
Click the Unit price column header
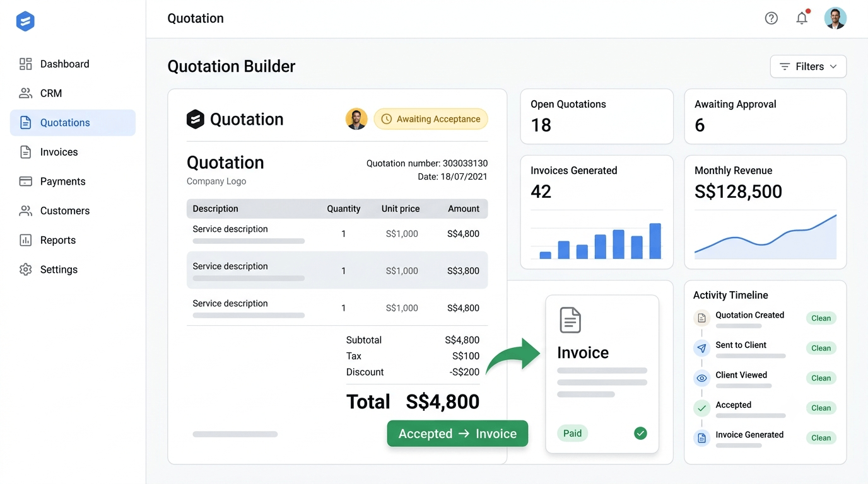pos(401,209)
